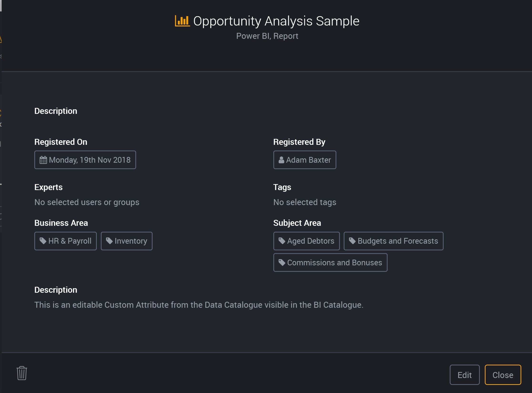This screenshot has width=532, height=393.
Task: Click the Edit button
Action: coord(465,375)
